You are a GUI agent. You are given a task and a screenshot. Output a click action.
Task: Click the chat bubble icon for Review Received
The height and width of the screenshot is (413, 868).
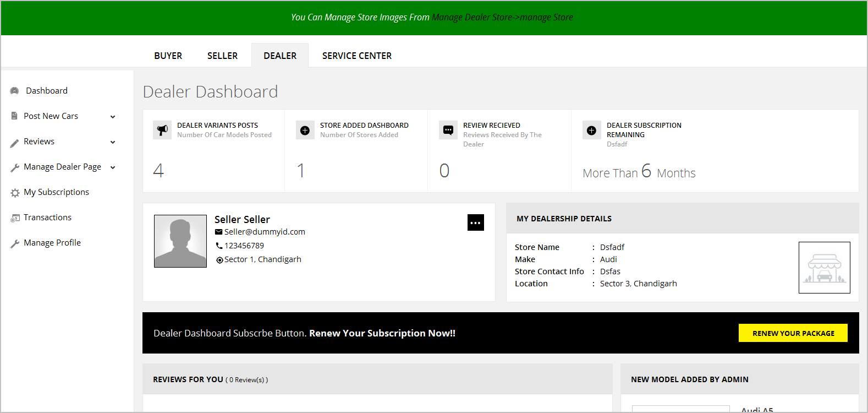(x=448, y=130)
